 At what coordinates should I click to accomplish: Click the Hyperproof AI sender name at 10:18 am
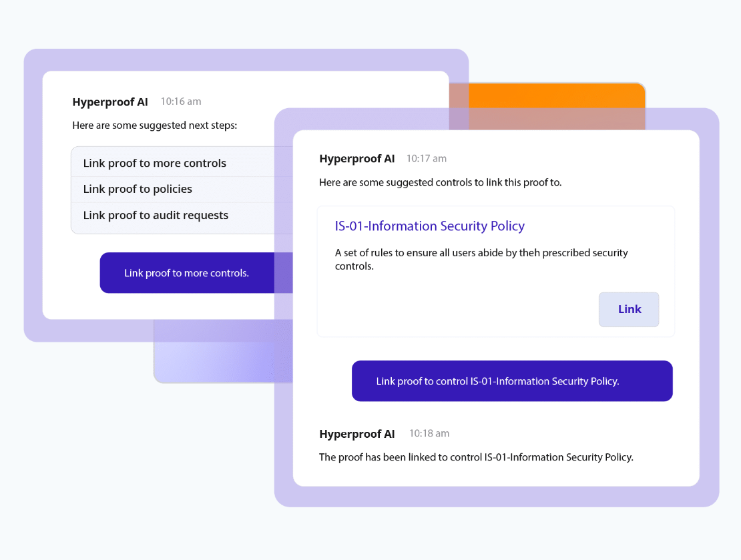357,434
